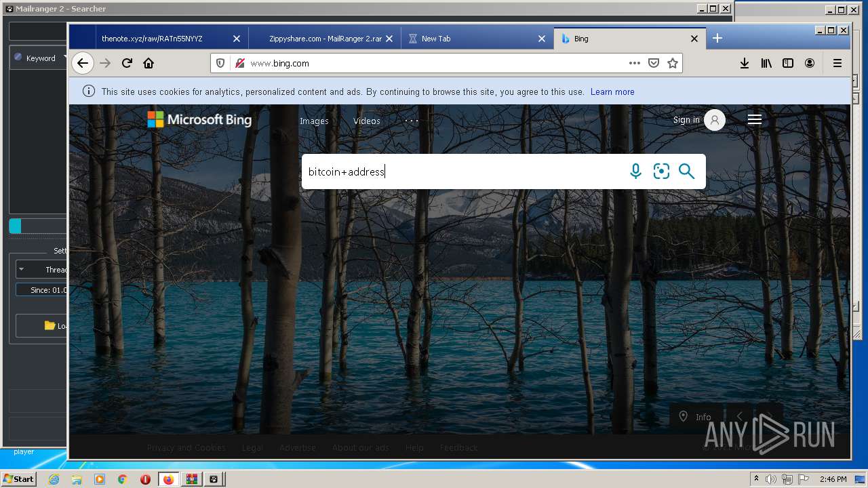Open Firefox downloads panel arrow
This screenshot has height=488, width=868.
tap(744, 63)
